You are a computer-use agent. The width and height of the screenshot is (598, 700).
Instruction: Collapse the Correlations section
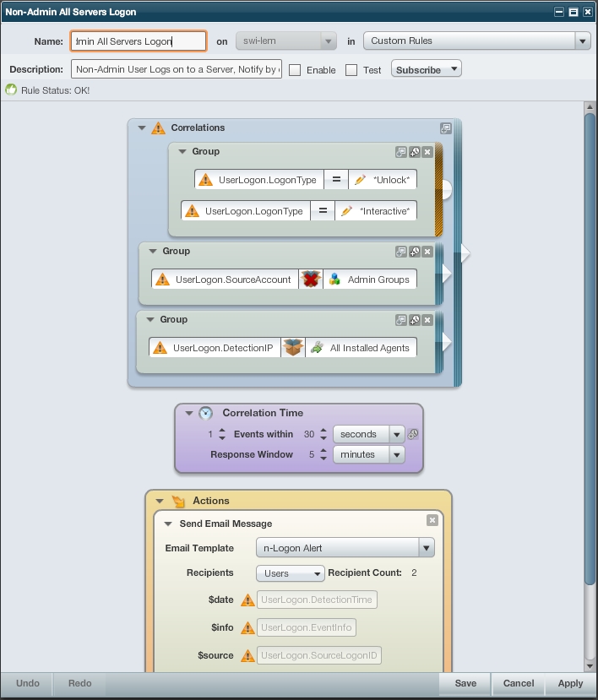click(142, 128)
